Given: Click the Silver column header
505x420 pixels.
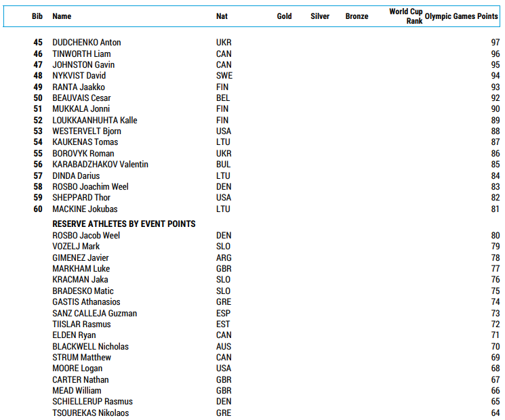Looking at the screenshot, I should pyautogui.click(x=320, y=16).
